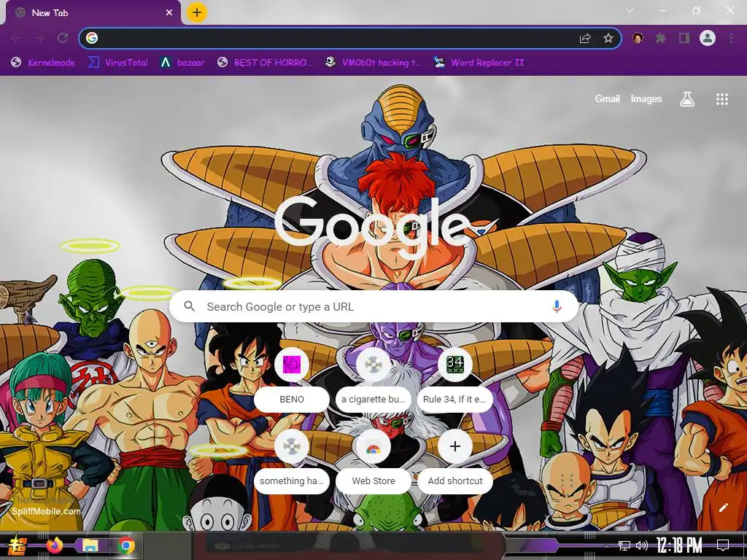Click the yellow new tab plus button

(197, 12)
